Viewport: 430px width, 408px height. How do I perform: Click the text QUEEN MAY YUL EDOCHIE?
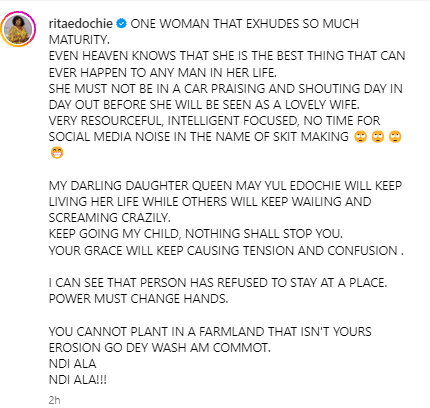point(266,186)
